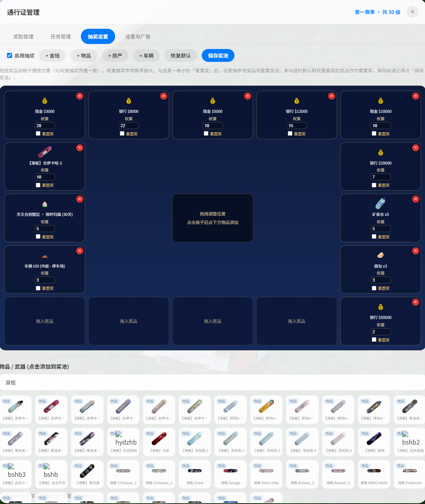The height and width of the screenshot is (504, 425).
Task: Click the 恢复默认 button
Action: coord(181,56)
